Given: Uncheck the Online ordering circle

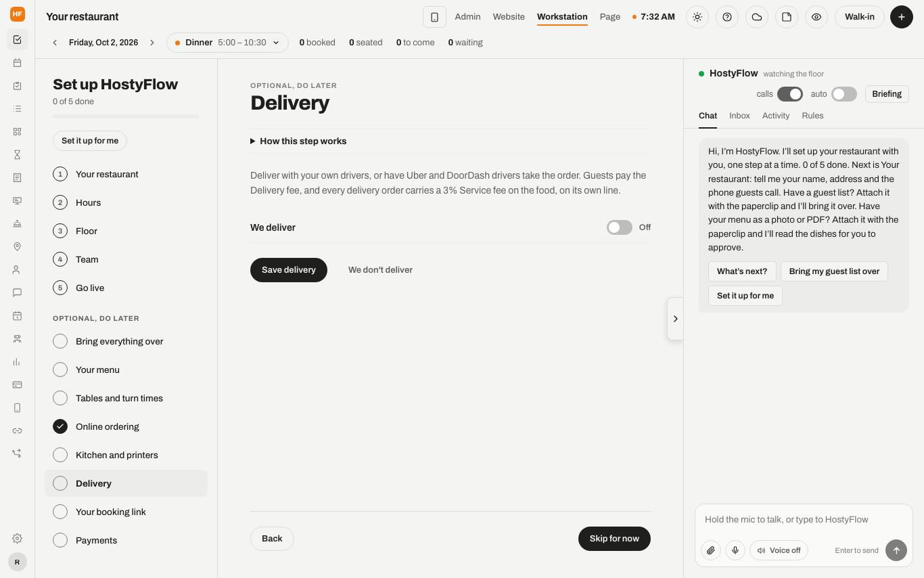Looking at the screenshot, I should click(60, 426).
